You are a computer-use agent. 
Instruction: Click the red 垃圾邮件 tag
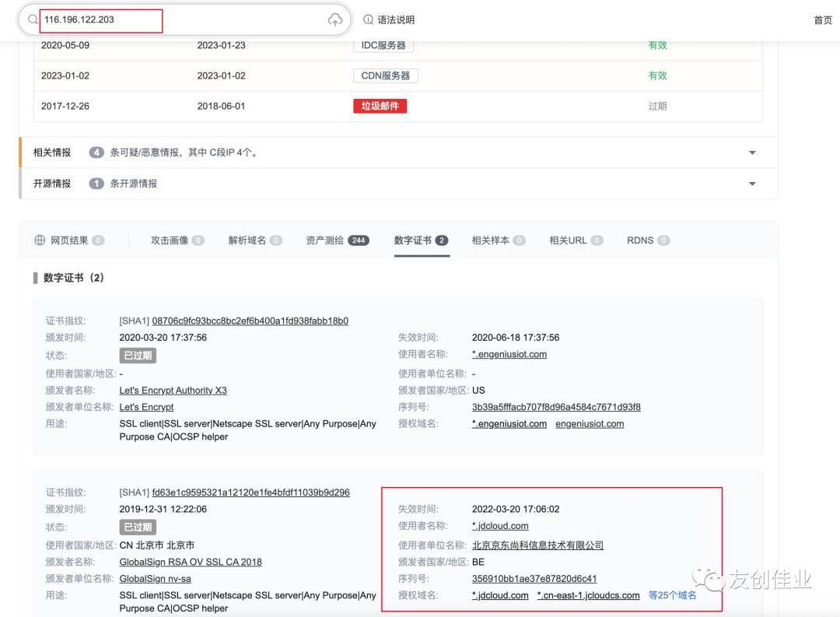coord(380,106)
